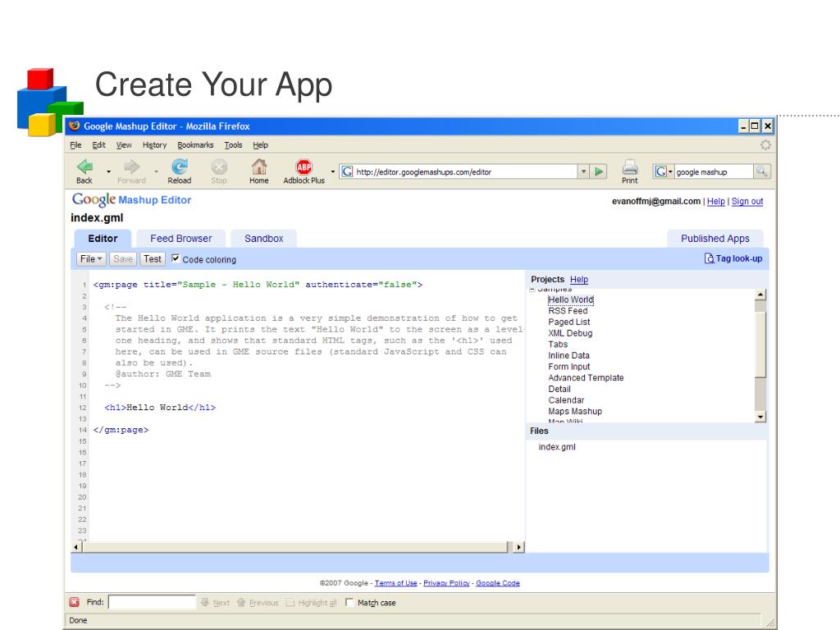840x630 pixels.
Task: Click the Test button
Action: pos(152,259)
